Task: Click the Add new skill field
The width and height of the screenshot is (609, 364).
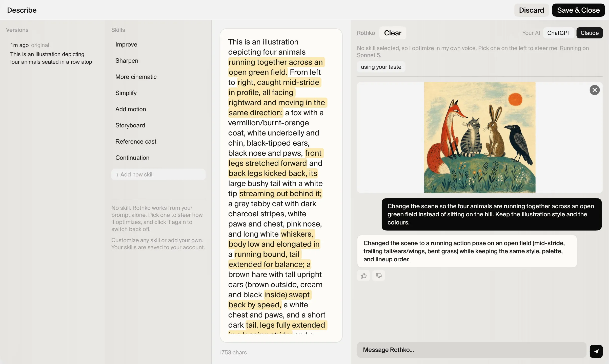Action: (158, 174)
